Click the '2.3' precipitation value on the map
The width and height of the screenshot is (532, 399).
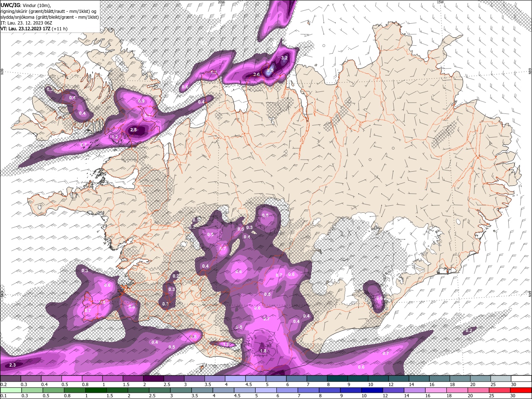(x=12, y=365)
